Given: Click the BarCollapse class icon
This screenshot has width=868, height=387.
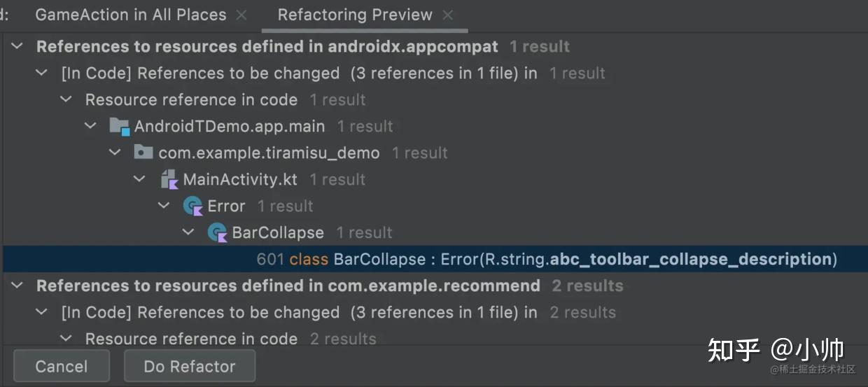Looking at the screenshot, I should [x=218, y=232].
